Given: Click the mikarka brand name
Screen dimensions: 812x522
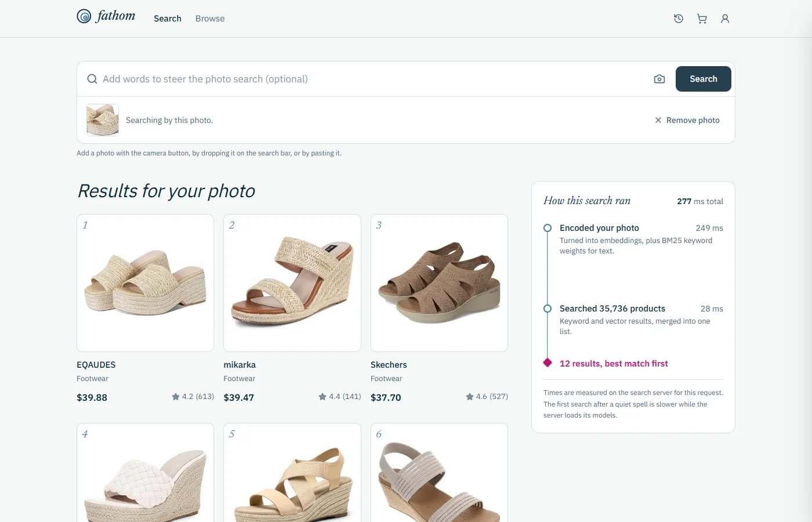Looking at the screenshot, I should 240,365.
